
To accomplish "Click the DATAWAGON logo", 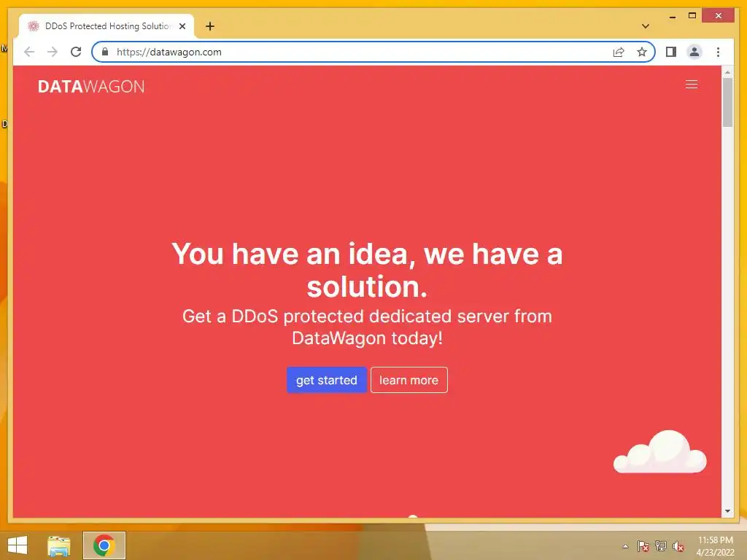I will pos(91,86).
